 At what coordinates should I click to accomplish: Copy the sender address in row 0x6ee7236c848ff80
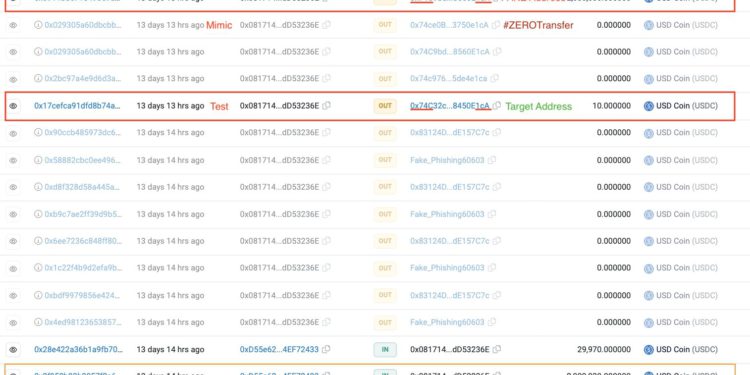(x=326, y=241)
